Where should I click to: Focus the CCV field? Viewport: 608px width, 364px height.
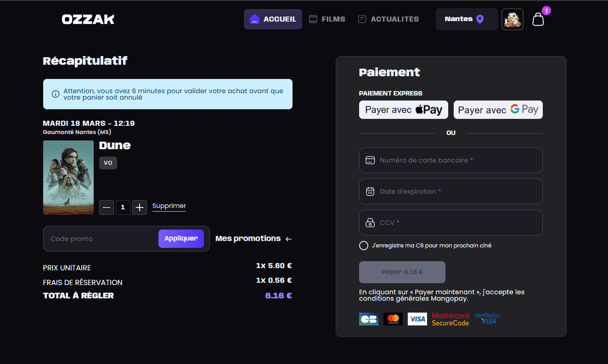451,223
